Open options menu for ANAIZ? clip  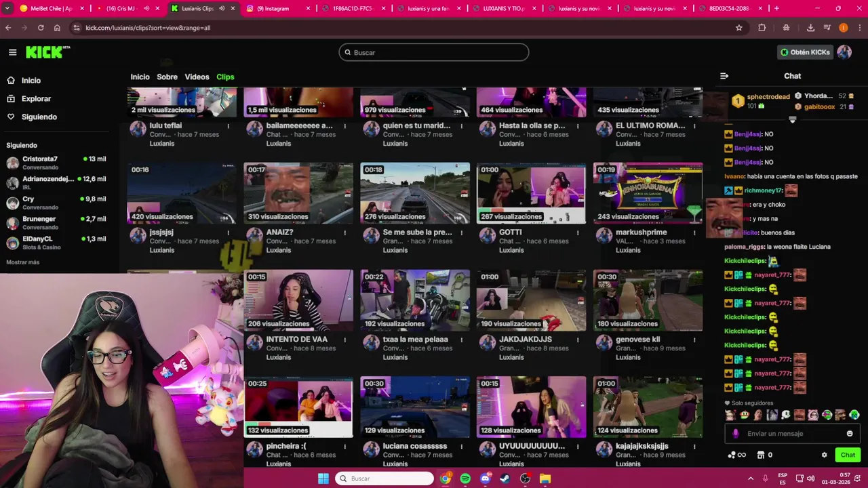pos(344,232)
